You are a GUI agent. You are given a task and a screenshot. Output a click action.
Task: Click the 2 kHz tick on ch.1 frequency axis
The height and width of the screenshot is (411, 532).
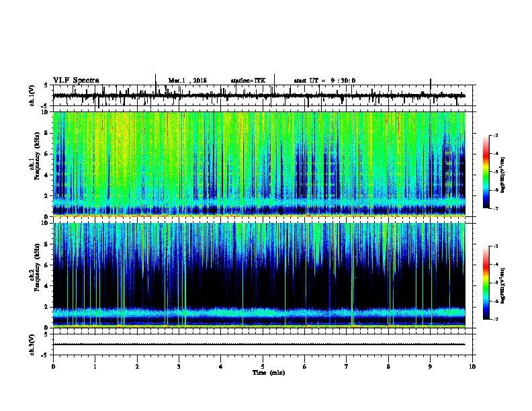[46, 196]
